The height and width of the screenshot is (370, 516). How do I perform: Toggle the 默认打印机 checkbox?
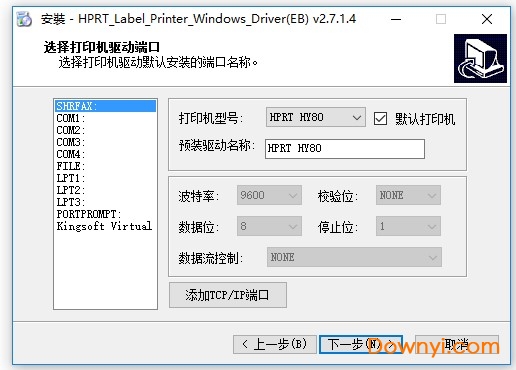pyautogui.click(x=380, y=119)
